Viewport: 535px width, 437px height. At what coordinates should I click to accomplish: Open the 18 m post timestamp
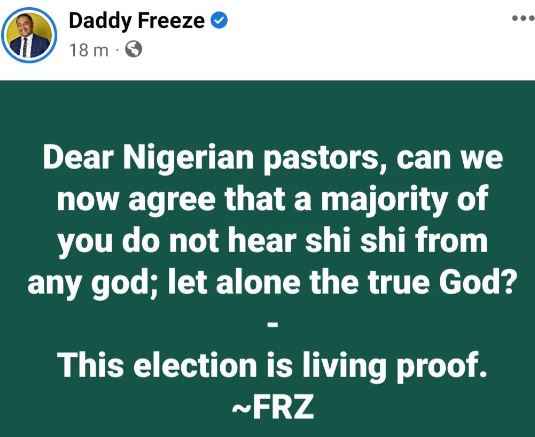click(x=89, y=50)
